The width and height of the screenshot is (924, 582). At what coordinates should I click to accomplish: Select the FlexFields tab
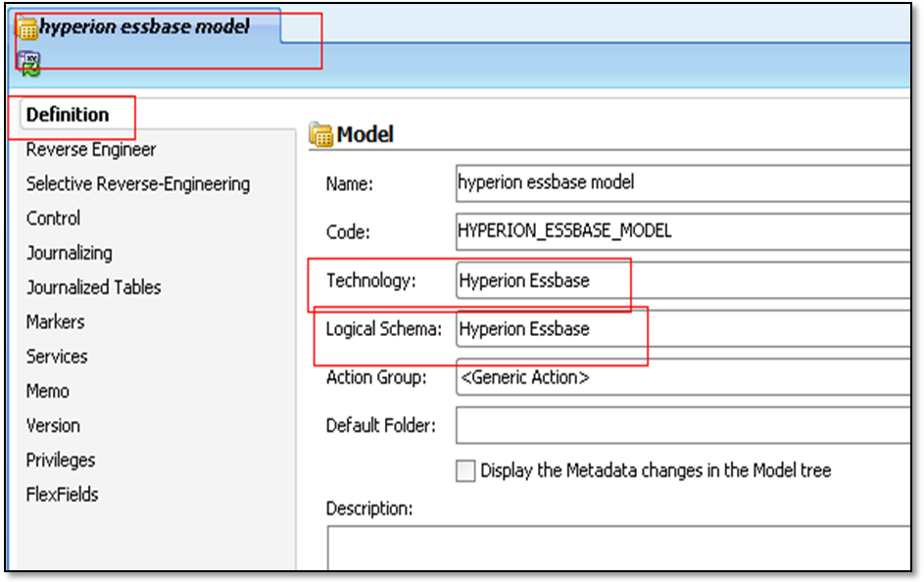63,494
